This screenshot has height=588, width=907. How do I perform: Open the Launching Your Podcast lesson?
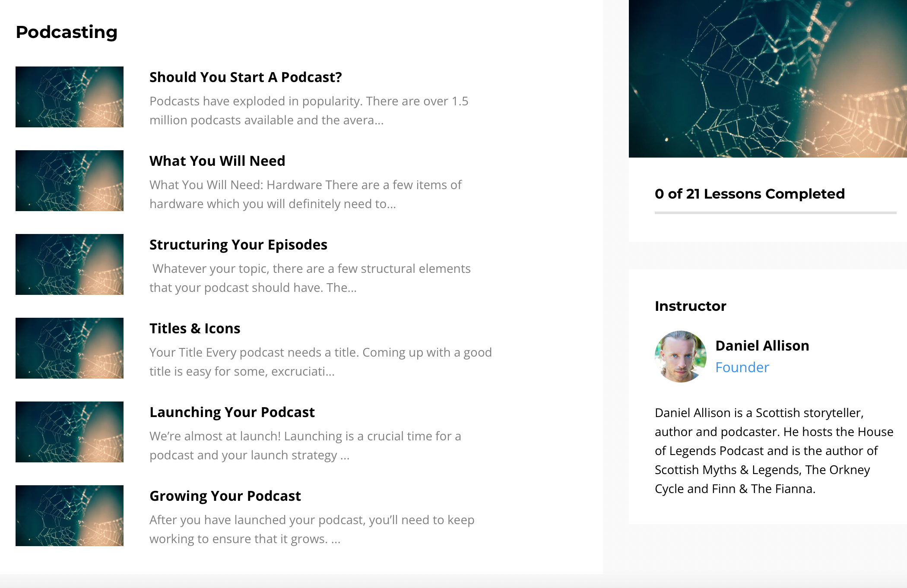[x=232, y=412]
